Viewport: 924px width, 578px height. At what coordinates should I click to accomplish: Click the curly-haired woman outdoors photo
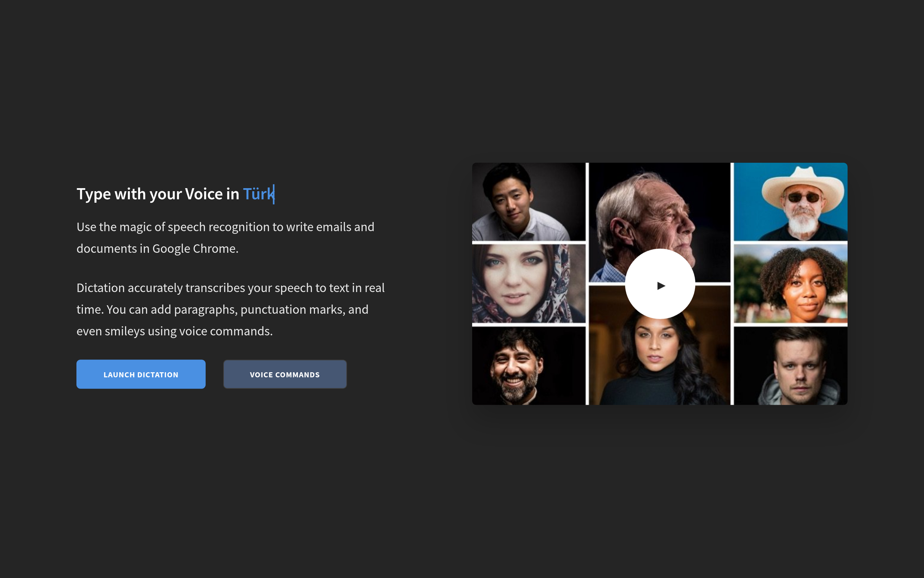[x=790, y=284]
